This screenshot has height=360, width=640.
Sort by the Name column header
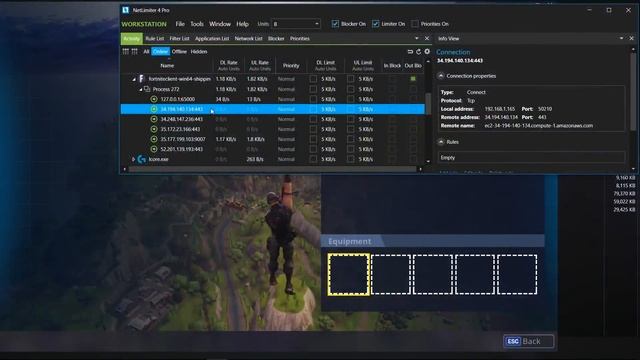[167, 65]
